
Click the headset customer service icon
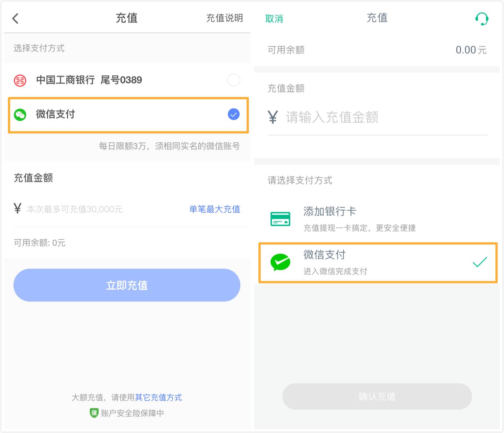coord(481,18)
